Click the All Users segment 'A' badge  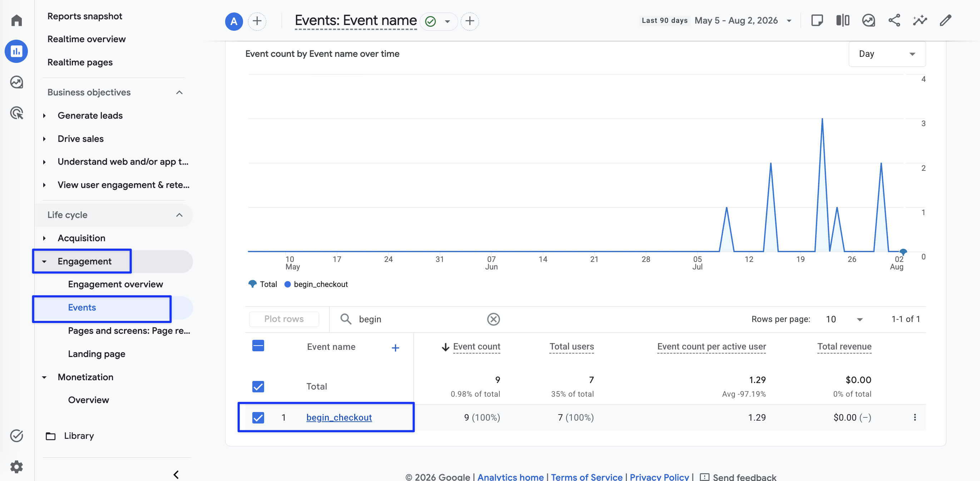coord(234,21)
